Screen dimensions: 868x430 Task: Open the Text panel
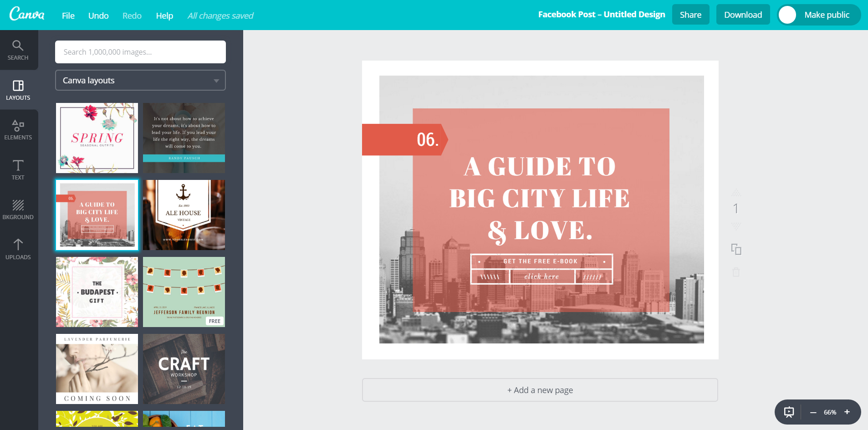tap(18, 170)
